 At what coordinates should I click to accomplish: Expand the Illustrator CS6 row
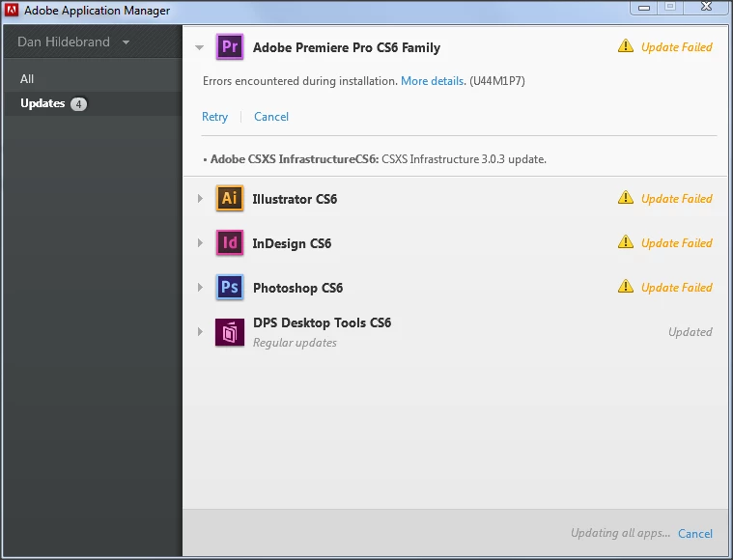(200, 198)
